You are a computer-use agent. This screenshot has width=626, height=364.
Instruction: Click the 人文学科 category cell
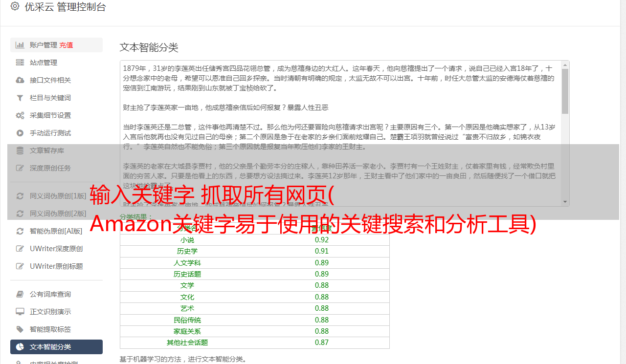coord(187,263)
